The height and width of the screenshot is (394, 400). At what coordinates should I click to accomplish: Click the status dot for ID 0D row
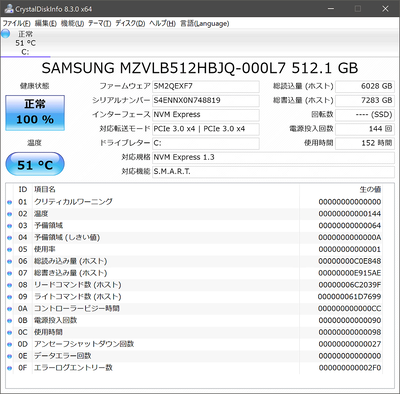(x=10, y=344)
